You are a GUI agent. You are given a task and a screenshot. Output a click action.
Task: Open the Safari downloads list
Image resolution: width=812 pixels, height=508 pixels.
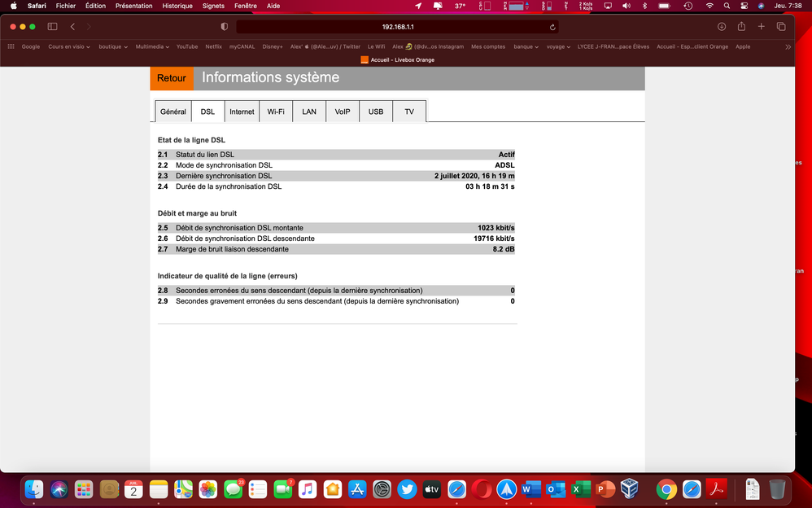tap(721, 27)
